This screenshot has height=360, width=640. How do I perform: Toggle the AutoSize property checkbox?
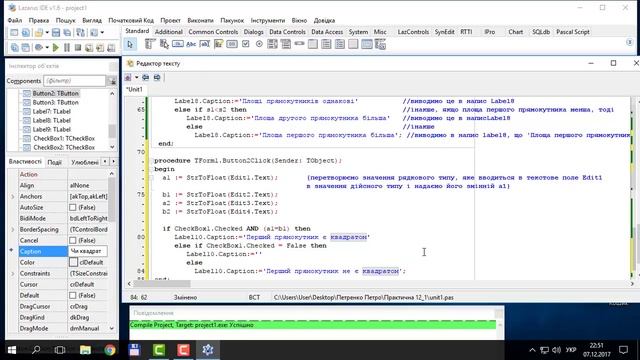(x=73, y=207)
